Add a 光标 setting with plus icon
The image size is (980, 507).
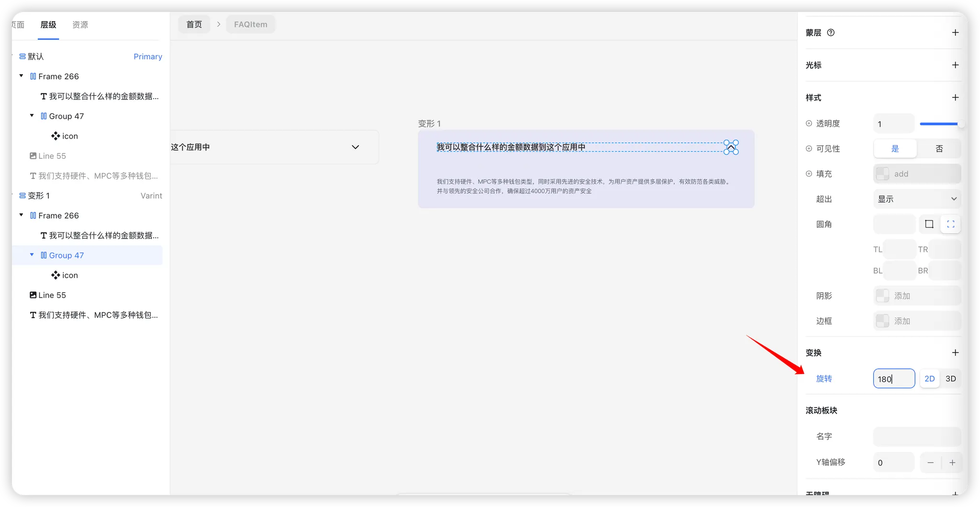click(955, 65)
